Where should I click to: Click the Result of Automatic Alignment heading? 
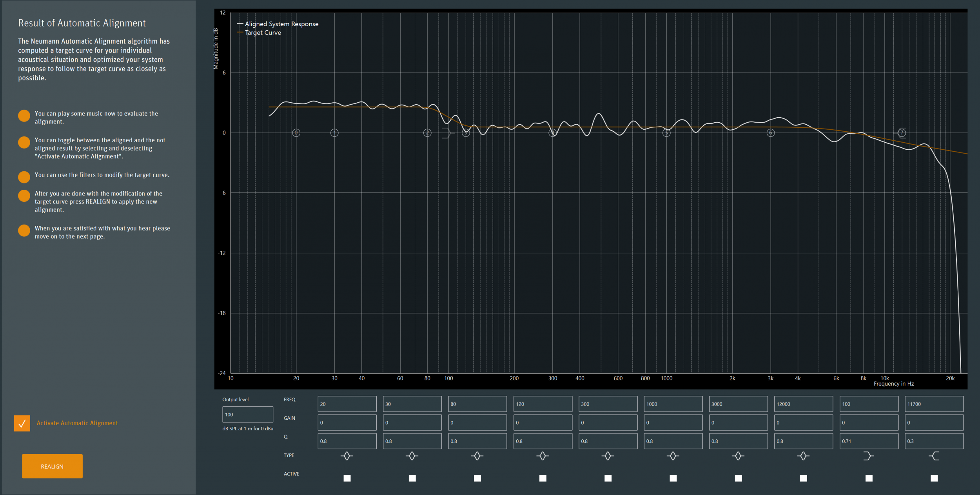pos(82,23)
